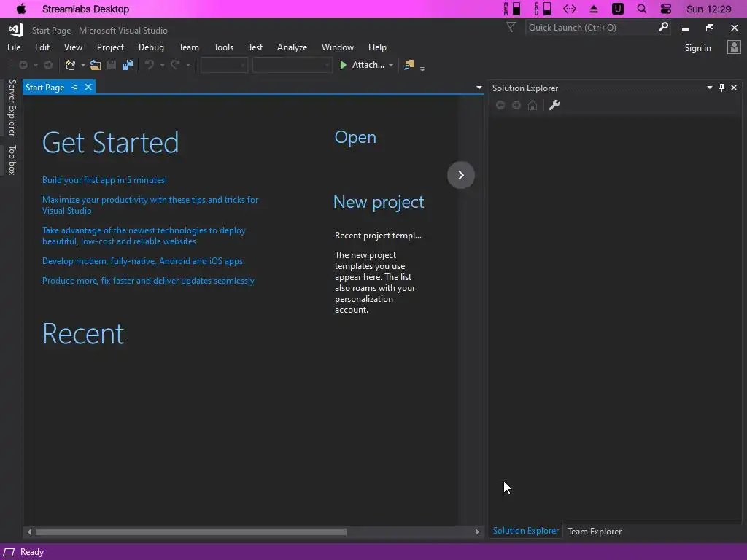
Task: Open the Undo history dropdown arrow
Action: (162, 65)
